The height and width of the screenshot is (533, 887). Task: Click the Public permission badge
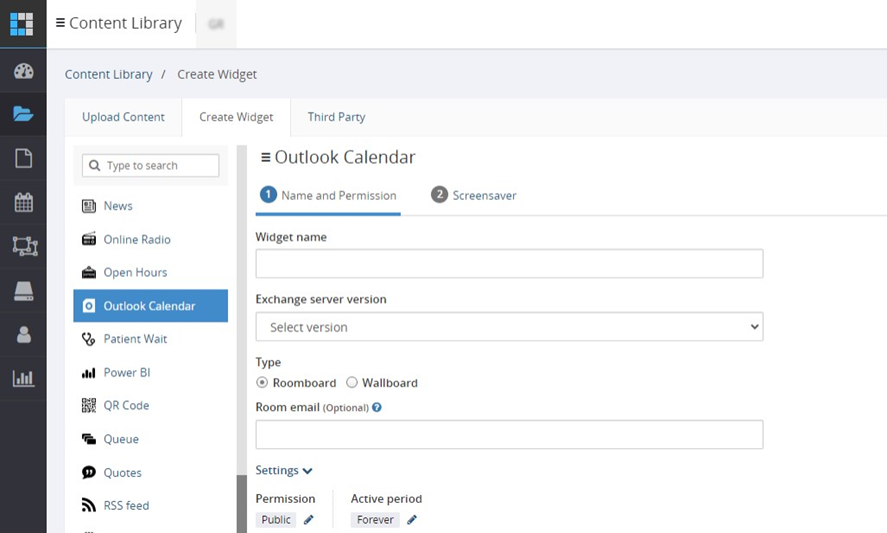coord(276,519)
